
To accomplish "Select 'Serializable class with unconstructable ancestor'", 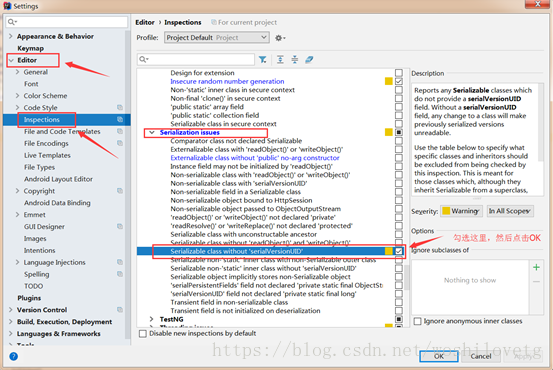I will point(243,234).
